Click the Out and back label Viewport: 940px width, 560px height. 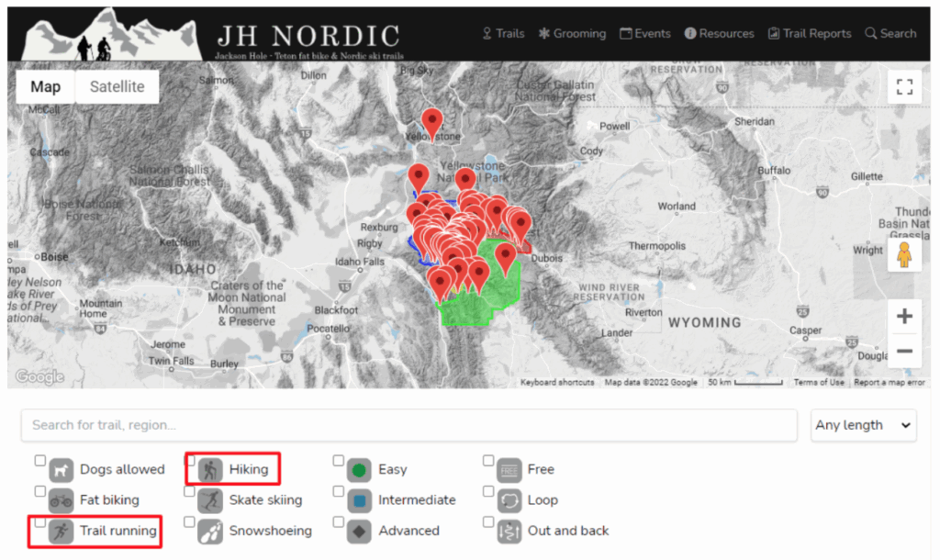568,531
